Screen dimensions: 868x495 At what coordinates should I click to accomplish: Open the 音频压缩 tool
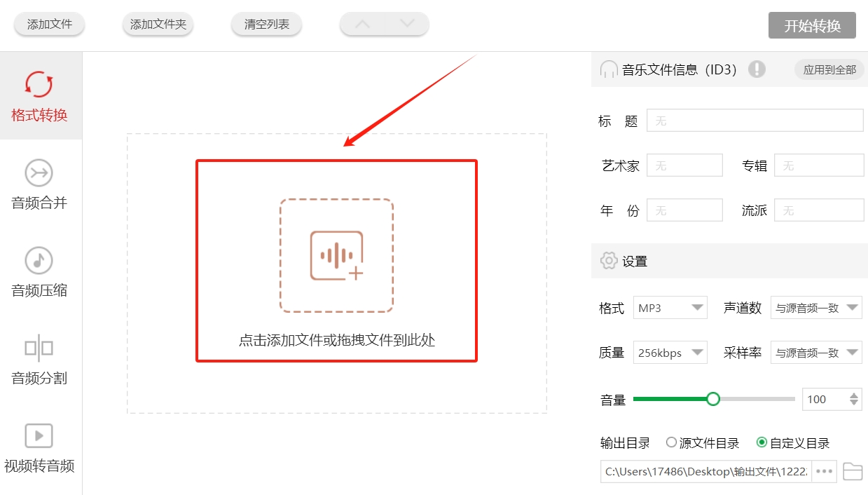point(40,272)
